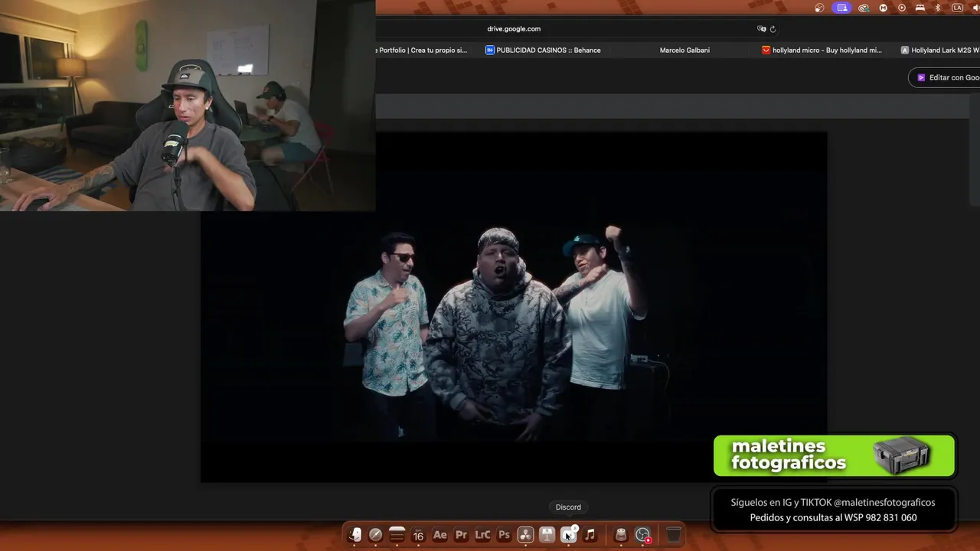
Task: Open the Hollyland Lark M2S bookmark
Action: pos(940,50)
